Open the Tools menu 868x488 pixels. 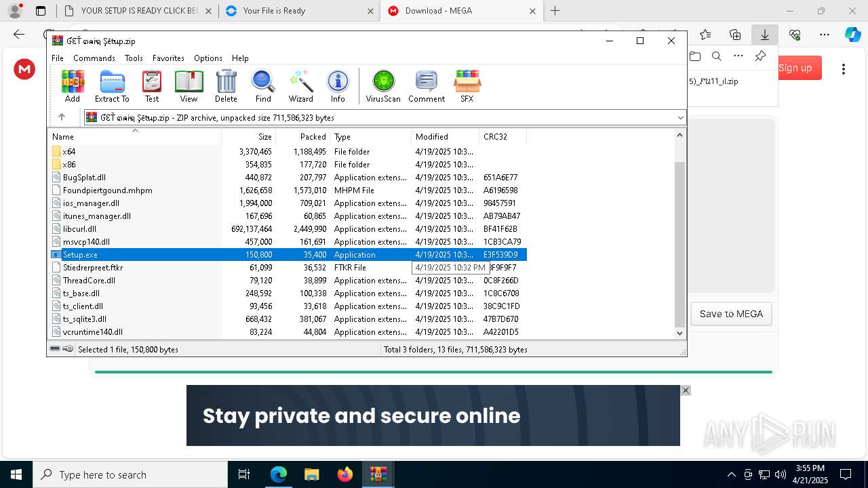[x=134, y=58]
